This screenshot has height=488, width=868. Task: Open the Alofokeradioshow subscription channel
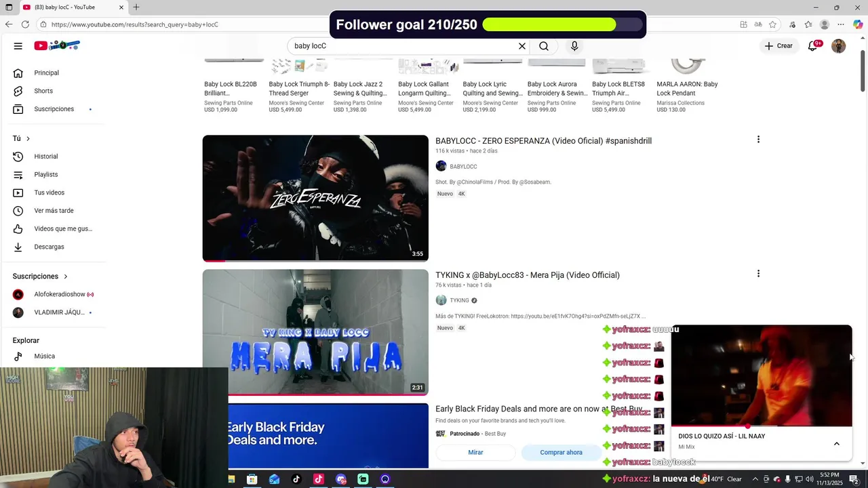pyautogui.click(x=53, y=295)
